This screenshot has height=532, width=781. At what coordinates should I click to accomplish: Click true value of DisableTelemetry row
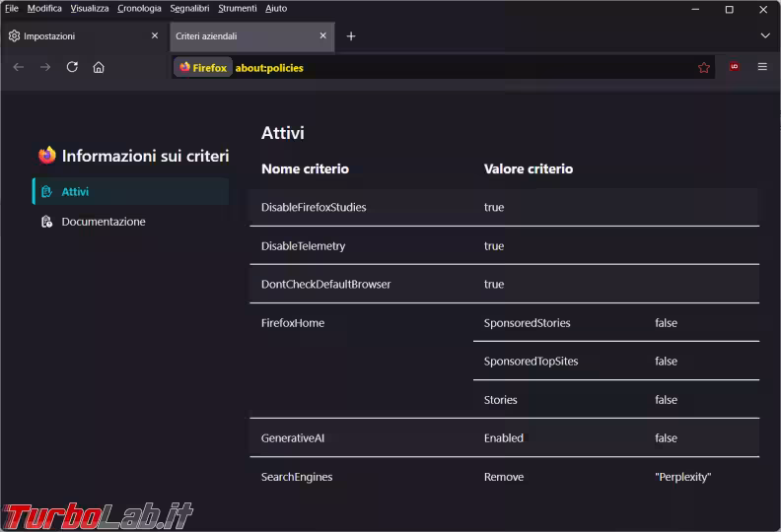click(x=494, y=246)
